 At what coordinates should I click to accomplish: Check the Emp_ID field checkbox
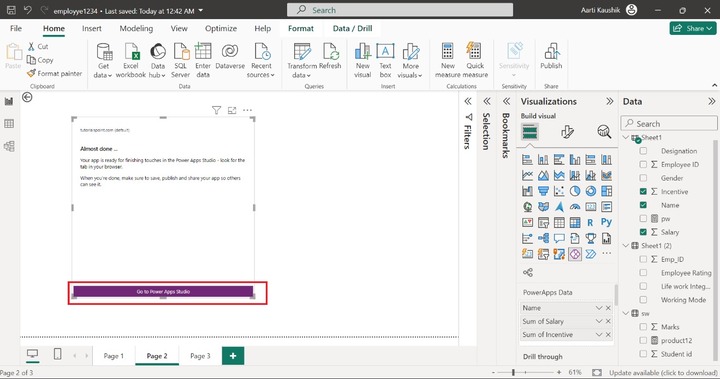click(643, 259)
